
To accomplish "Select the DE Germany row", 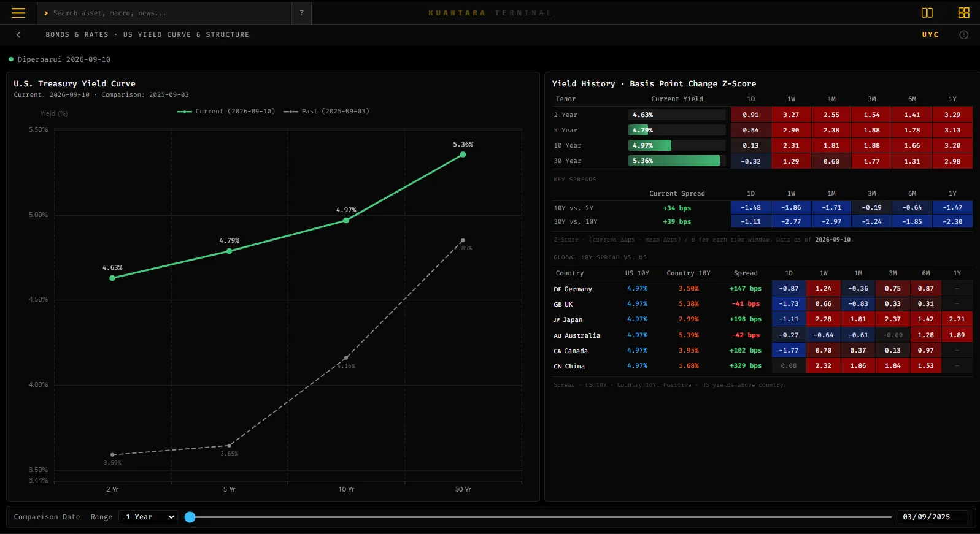I will [x=763, y=289].
